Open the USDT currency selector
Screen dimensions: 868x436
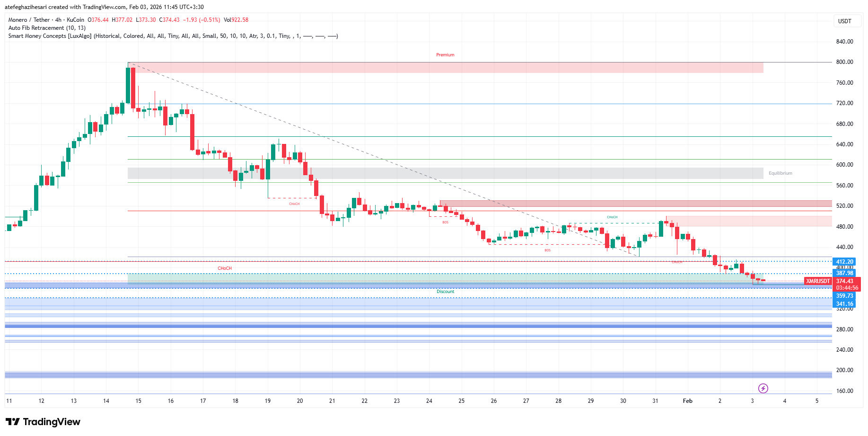pos(844,21)
